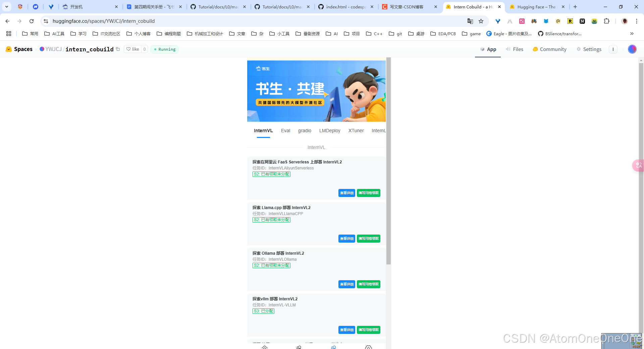Click the Spaces logo link
The height and width of the screenshot is (349, 644).
click(19, 49)
